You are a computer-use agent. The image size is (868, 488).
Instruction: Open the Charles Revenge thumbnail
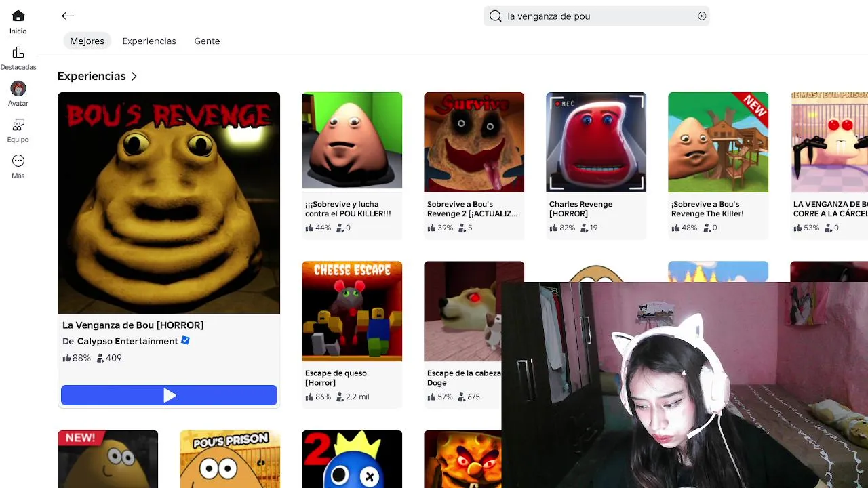tap(596, 142)
